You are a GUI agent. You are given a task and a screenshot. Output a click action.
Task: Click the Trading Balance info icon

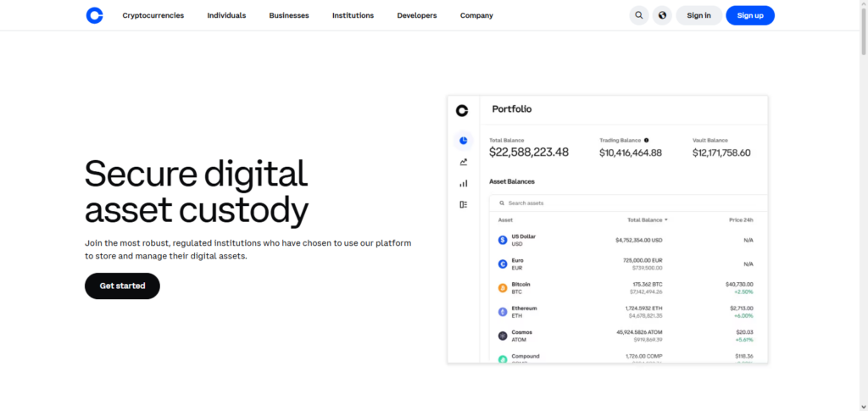pyautogui.click(x=647, y=141)
